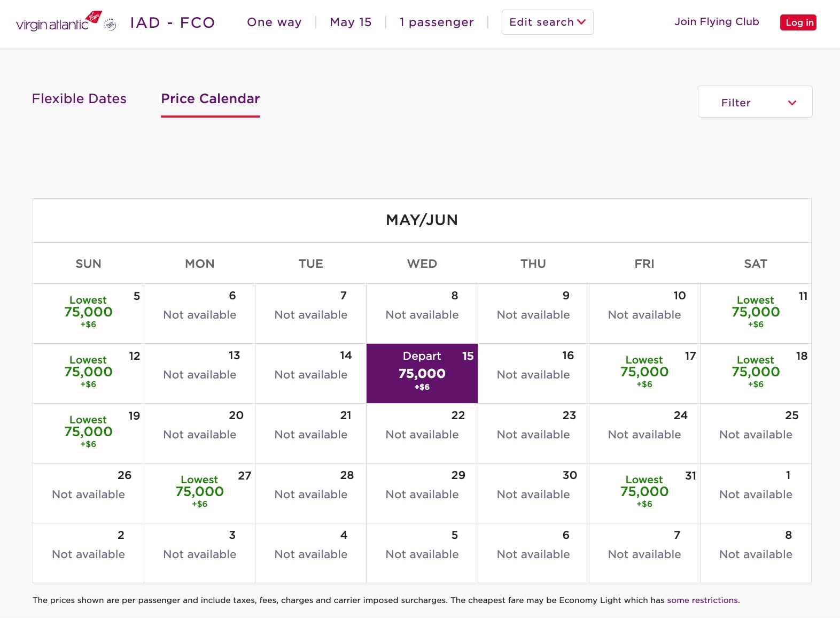Click the Log in button
The image size is (840, 618).
point(798,22)
